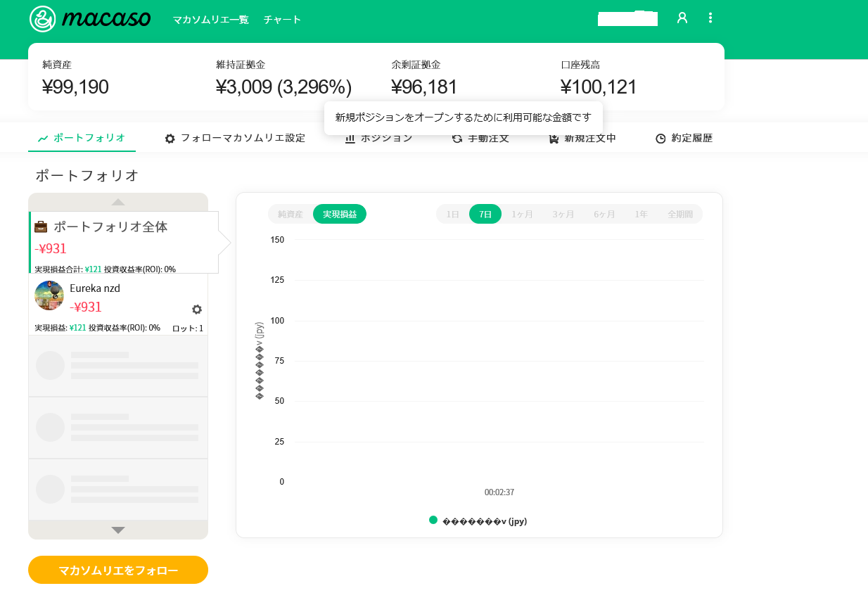The height and width of the screenshot is (593, 868).
Task: Open the 新規注文中 tab
Action: point(582,139)
